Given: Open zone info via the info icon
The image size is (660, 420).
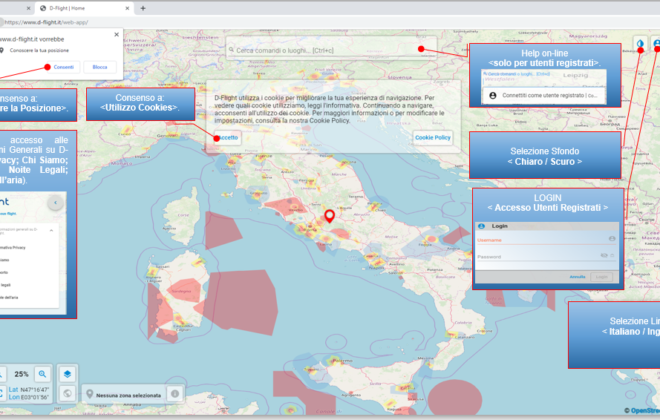Looking at the screenshot, I should coord(175,394).
